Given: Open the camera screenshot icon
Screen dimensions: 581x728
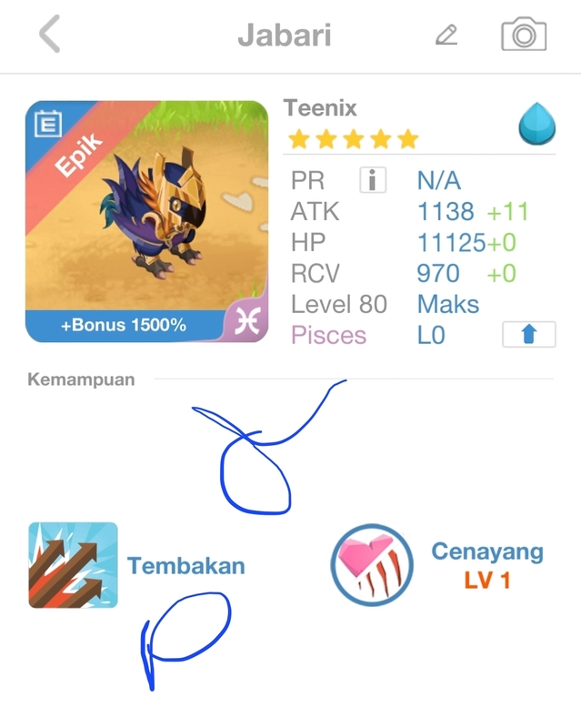Looking at the screenshot, I should click(524, 34).
